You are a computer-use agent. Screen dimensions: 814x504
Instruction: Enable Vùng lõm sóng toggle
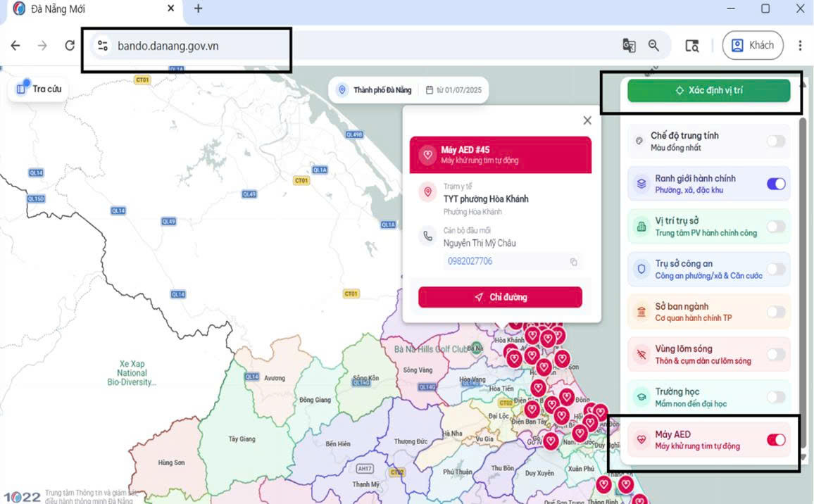pyautogui.click(x=776, y=355)
